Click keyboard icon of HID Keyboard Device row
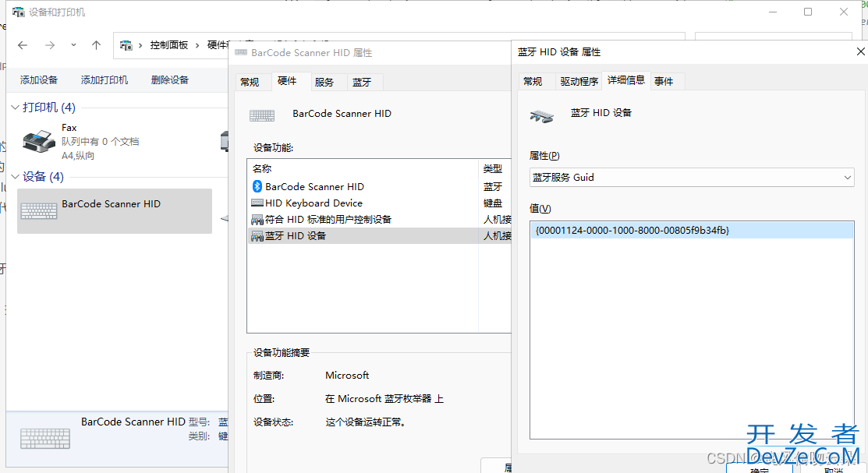868x473 pixels. [x=257, y=203]
